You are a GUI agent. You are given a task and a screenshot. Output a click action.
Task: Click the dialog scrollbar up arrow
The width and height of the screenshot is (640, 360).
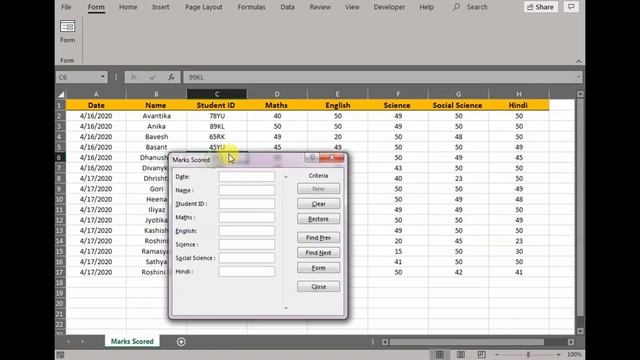286,177
